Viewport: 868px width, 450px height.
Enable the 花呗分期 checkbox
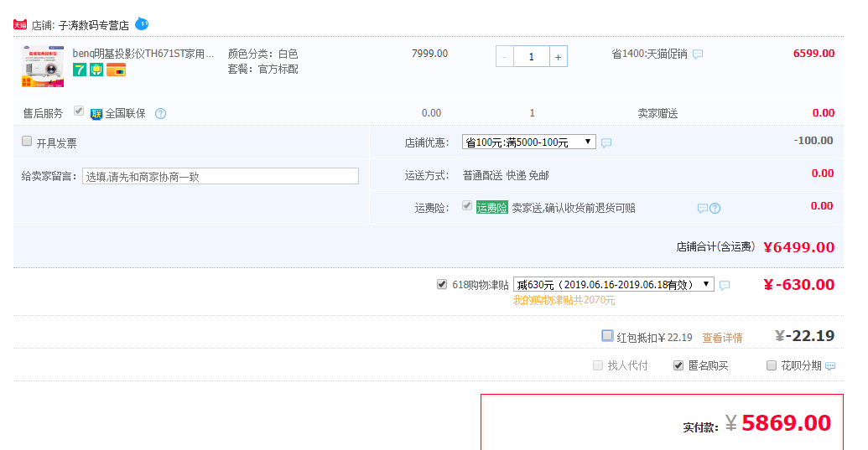(x=771, y=365)
